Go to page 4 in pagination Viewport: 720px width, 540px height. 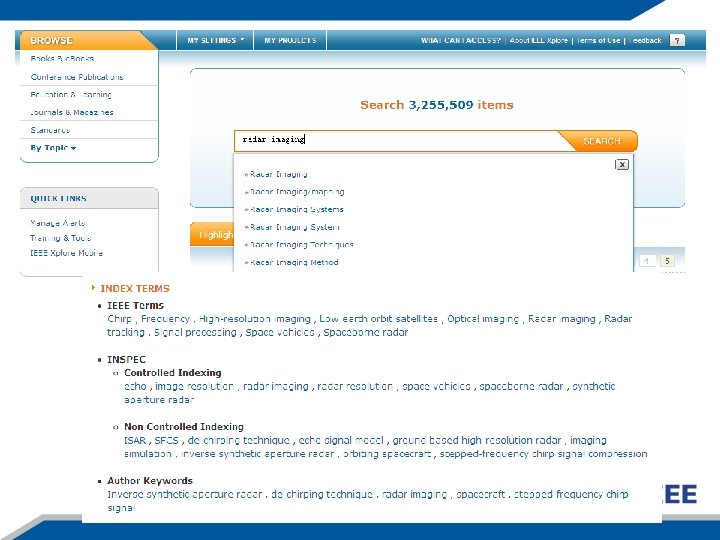pos(647,261)
